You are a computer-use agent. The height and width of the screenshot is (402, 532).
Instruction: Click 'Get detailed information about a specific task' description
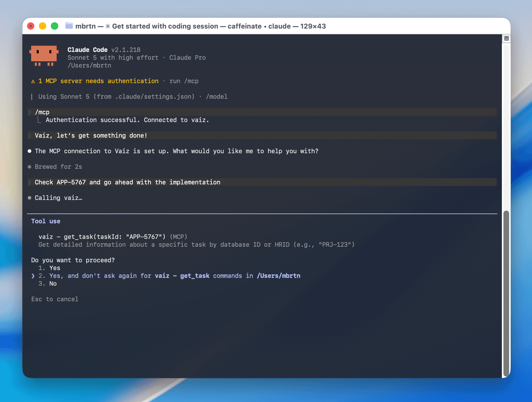(x=196, y=245)
